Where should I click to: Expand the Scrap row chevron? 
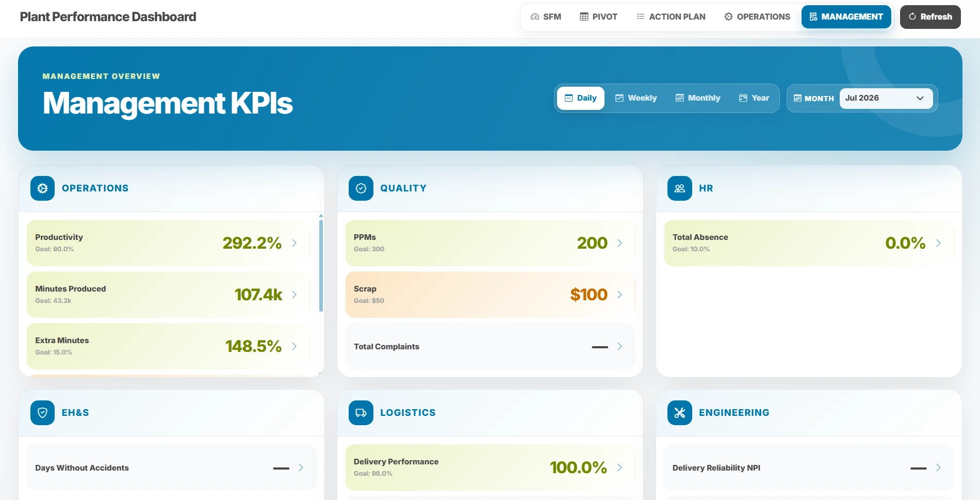(x=619, y=295)
